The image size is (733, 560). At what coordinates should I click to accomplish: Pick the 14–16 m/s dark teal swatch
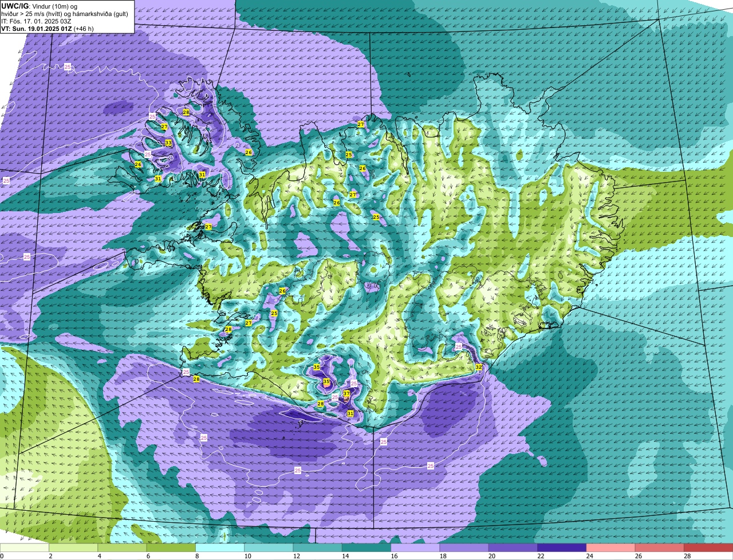click(x=366, y=547)
